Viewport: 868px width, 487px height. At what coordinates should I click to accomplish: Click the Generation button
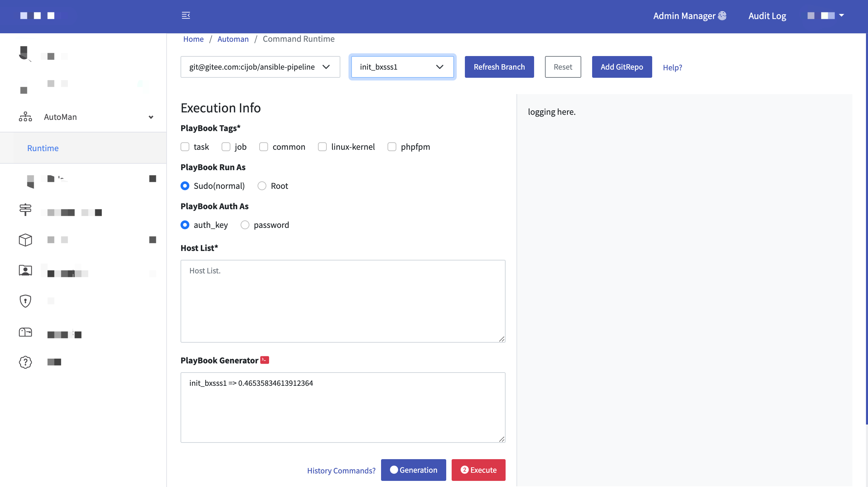pos(414,470)
